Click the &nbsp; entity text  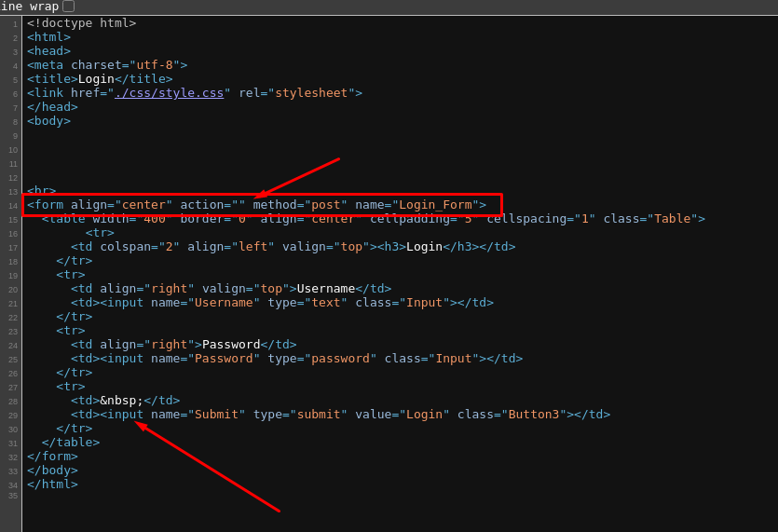[x=121, y=401]
